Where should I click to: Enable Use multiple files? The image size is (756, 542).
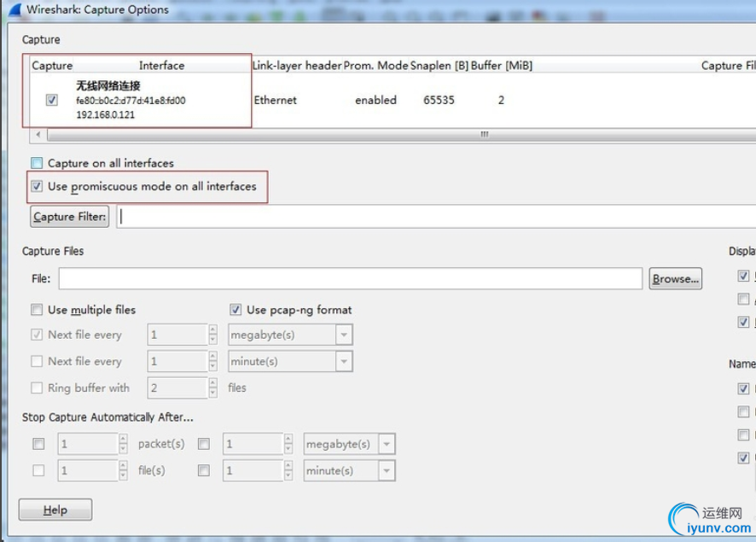pos(37,310)
